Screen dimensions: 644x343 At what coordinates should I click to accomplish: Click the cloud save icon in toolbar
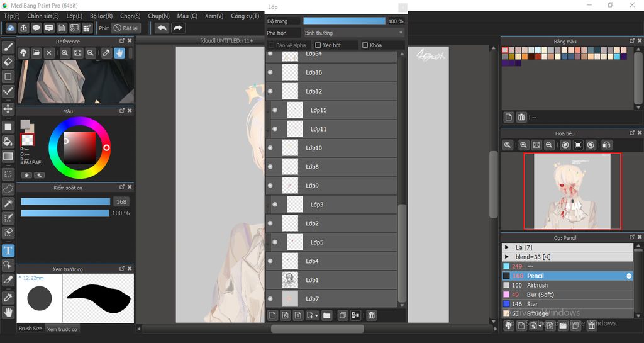(x=11, y=28)
